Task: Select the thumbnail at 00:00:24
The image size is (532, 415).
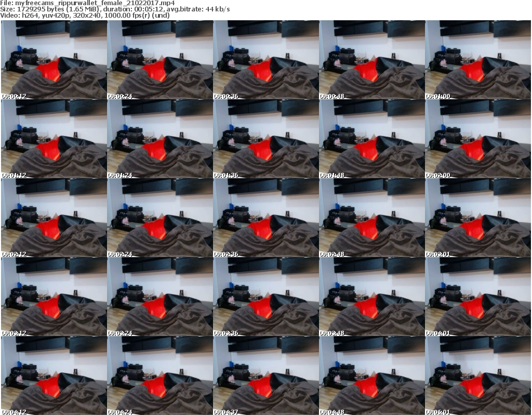Action: [160, 60]
